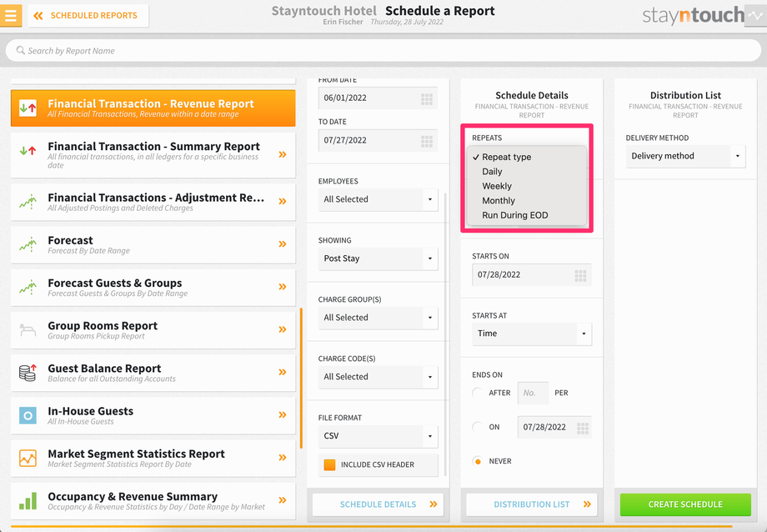Click chevron arrow on Market Segment Statistics row
The width and height of the screenshot is (767, 532).
(283, 458)
